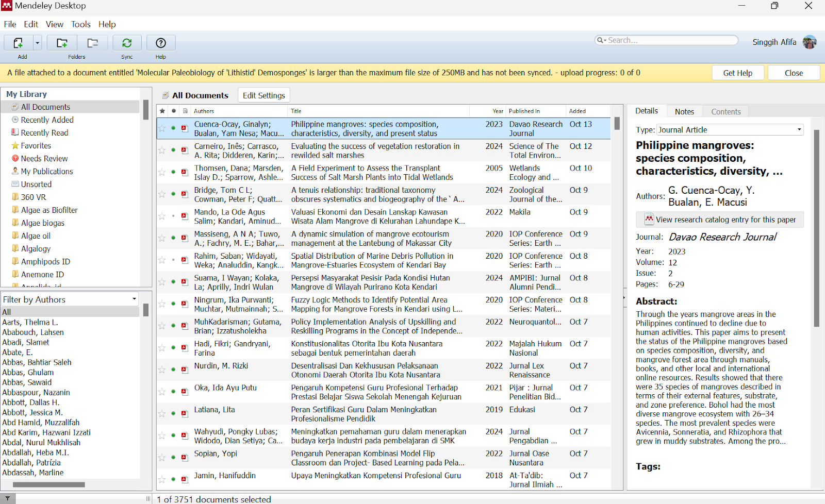
Task: Open PDF icon for Latiana, Lita document
Action: click(185, 413)
